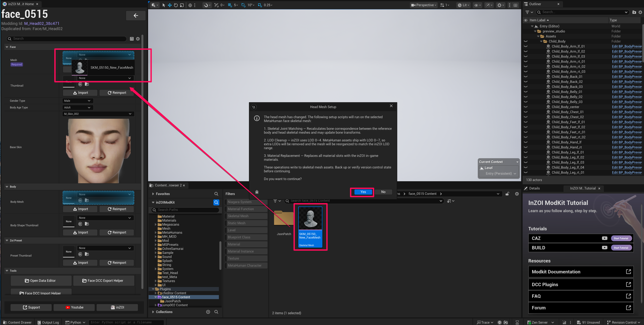This screenshot has width=644, height=325.
Task: Expand the Megascans folder
Action: coord(156,224)
